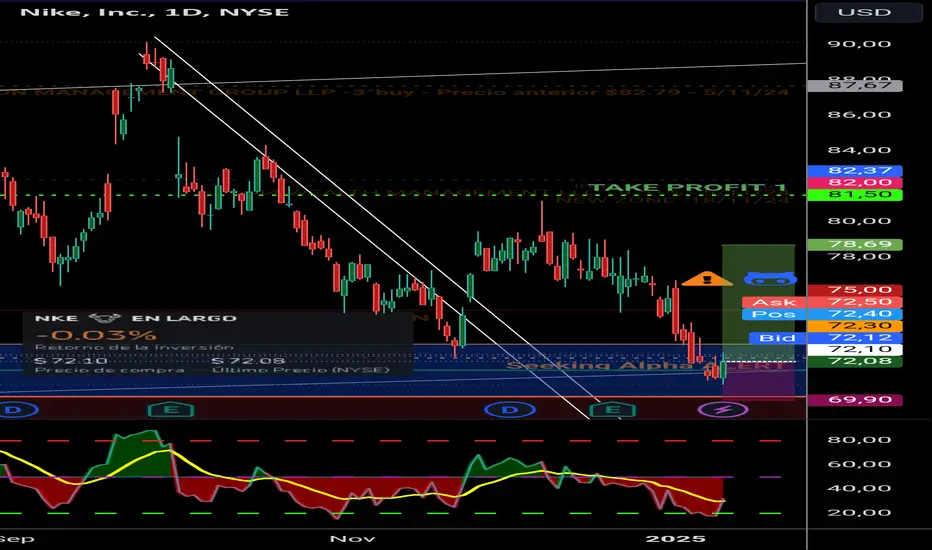
Task: Click the blue robot face icon
Action: pyautogui.click(x=770, y=278)
